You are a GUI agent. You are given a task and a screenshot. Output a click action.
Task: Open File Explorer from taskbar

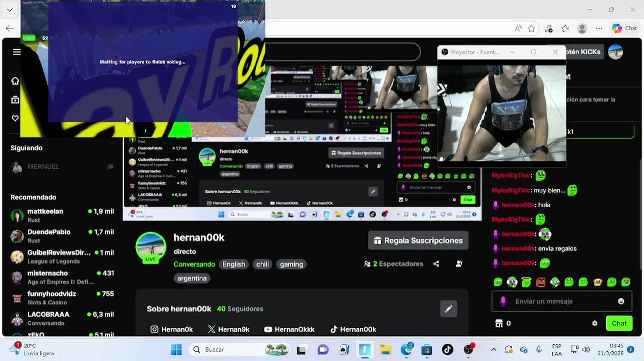coord(385,350)
